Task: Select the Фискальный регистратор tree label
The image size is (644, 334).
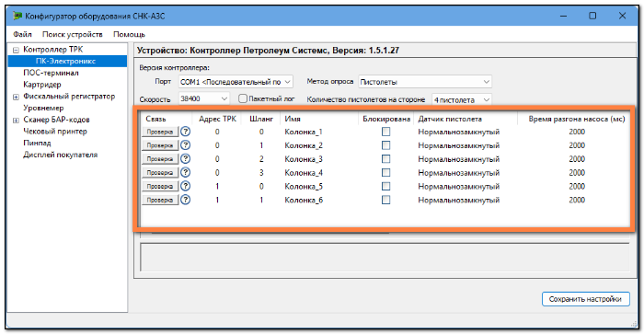Action: [69, 96]
